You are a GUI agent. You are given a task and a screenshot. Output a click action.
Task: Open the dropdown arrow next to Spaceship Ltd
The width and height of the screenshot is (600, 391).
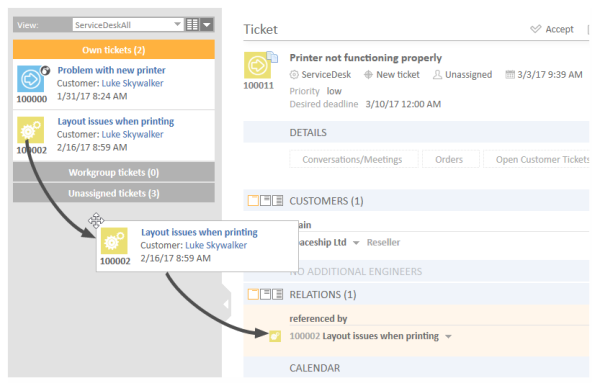356,243
